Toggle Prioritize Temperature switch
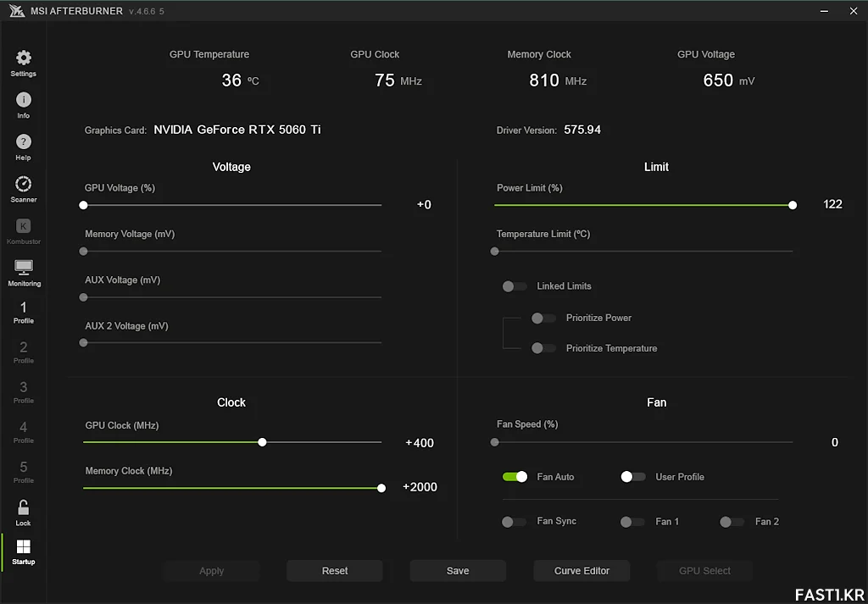This screenshot has width=868, height=604. [543, 348]
